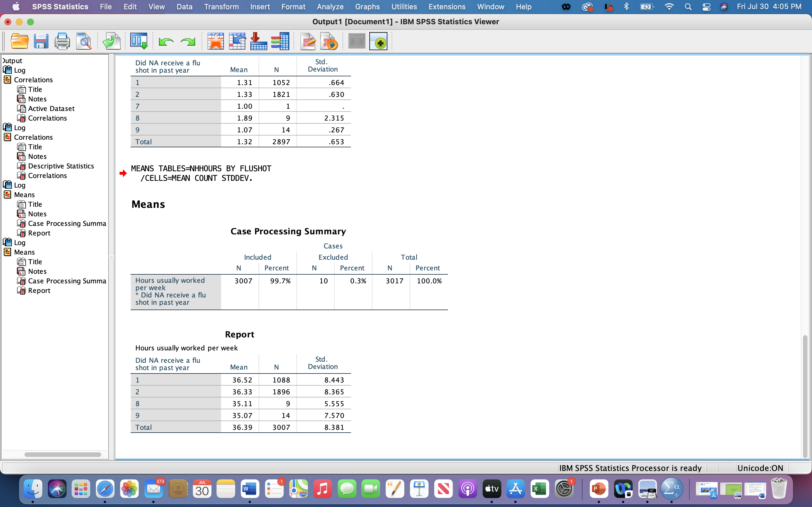Click the horizontal scrollbar in the outline pane
Screen dimensions: 812x507
coord(63,454)
